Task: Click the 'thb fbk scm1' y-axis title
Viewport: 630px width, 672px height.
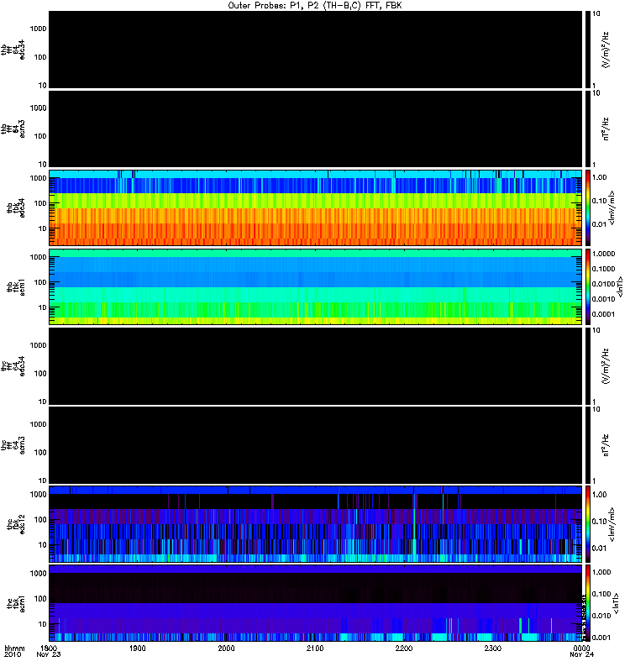Action: (x=16, y=286)
